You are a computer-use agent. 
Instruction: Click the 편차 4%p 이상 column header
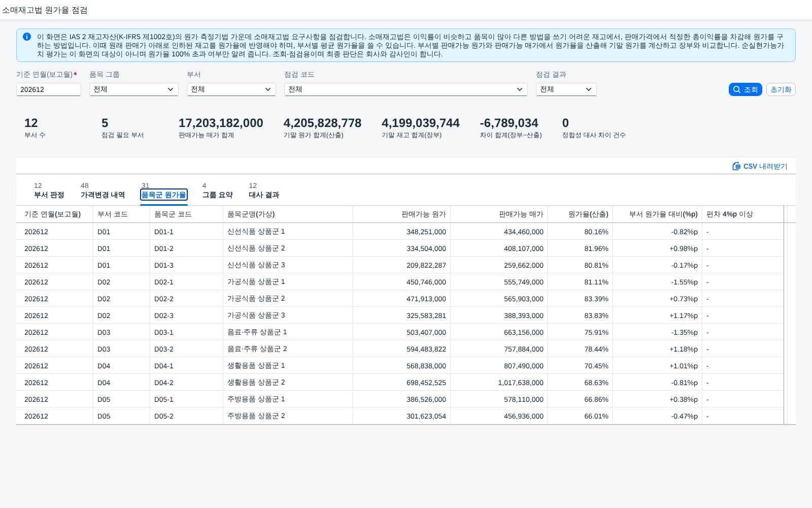[743, 214]
